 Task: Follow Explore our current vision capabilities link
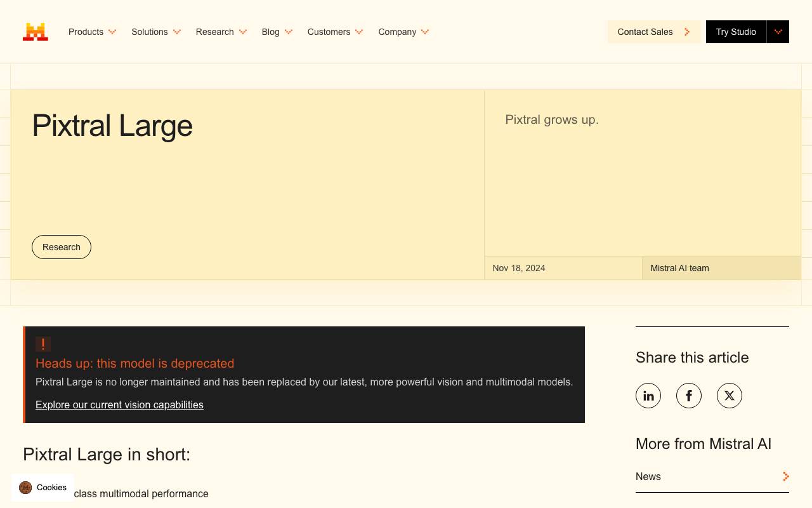[x=119, y=404]
